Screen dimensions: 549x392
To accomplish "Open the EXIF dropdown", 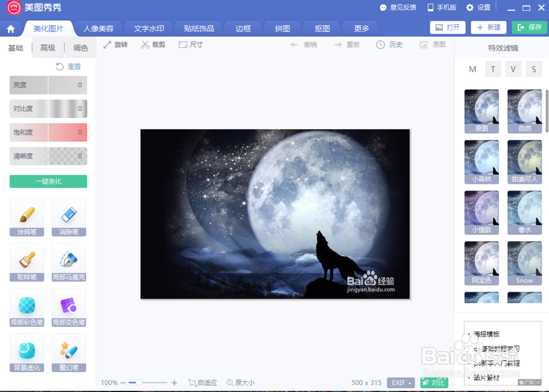I will tap(401, 383).
